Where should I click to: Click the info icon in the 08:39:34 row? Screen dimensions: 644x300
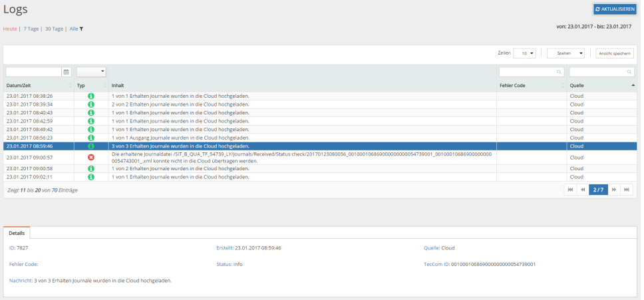(x=91, y=104)
